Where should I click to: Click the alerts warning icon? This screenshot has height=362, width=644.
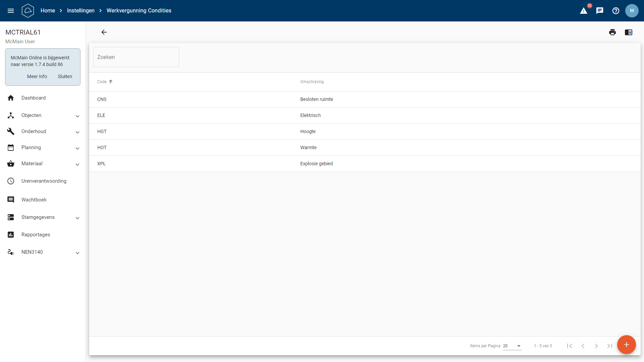[584, 11]
